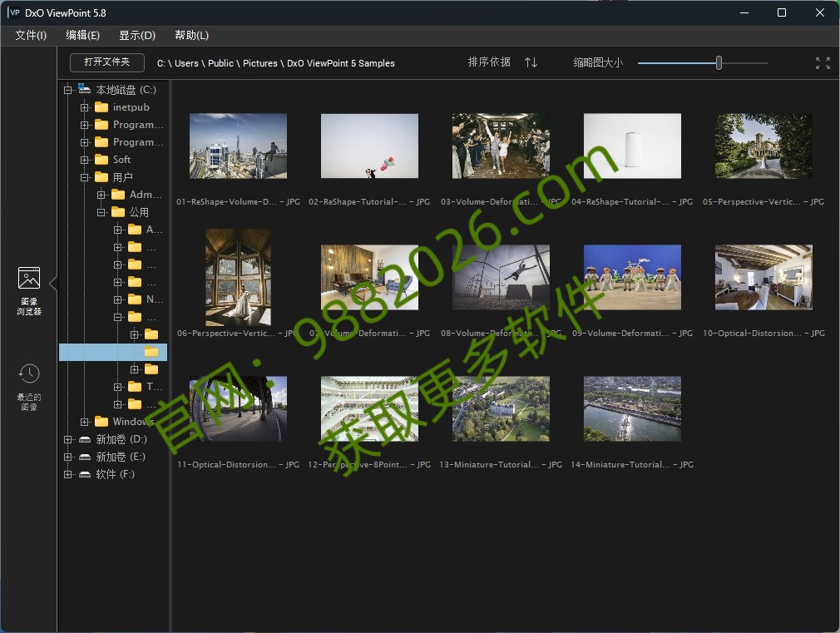Image resolution: width=840 pixels, height=633 pixels.
Task: Expand the Windows folder in the tree
Action: (x=83, y=421)
